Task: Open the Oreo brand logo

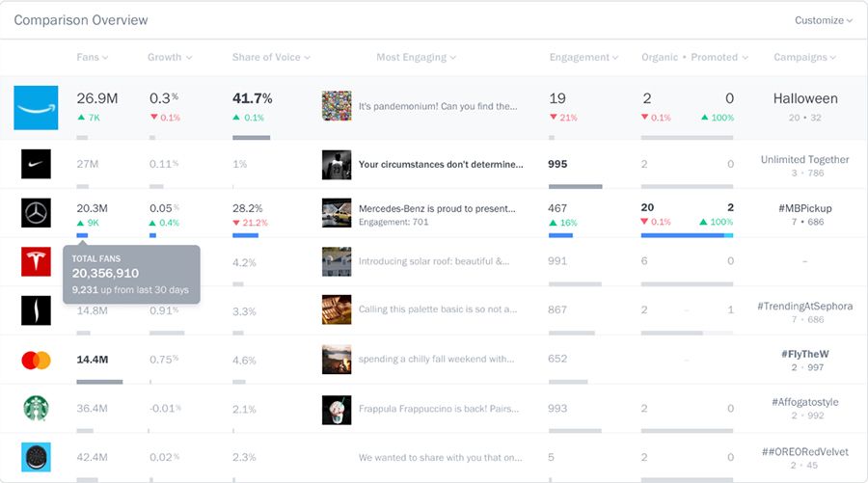Action: [36, 457]
